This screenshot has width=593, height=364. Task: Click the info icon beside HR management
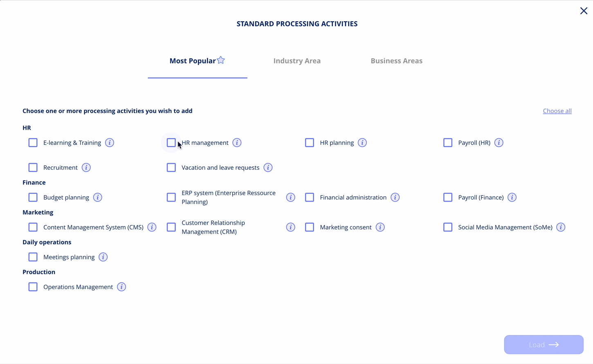(x=237, y=143)
